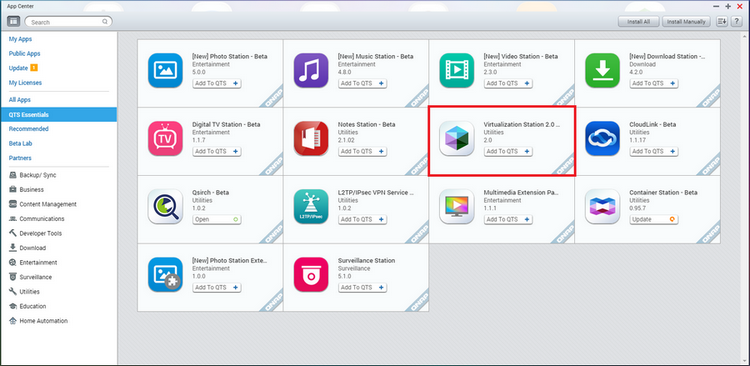Focus the Search input field
The width and height of the screenshot is (750, 366).
pyautogui.click(x=68, y=22)
